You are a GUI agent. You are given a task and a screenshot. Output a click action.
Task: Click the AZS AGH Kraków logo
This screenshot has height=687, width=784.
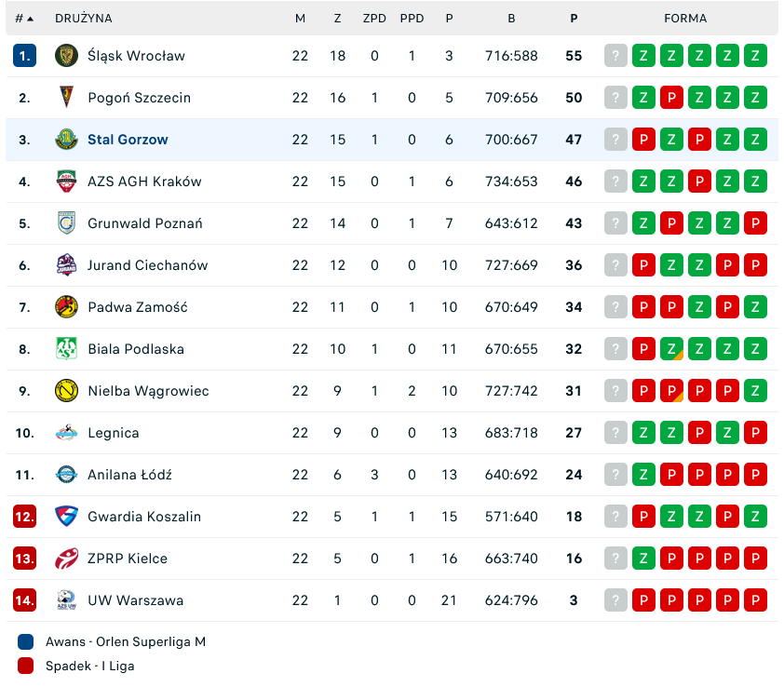point(66,182)
